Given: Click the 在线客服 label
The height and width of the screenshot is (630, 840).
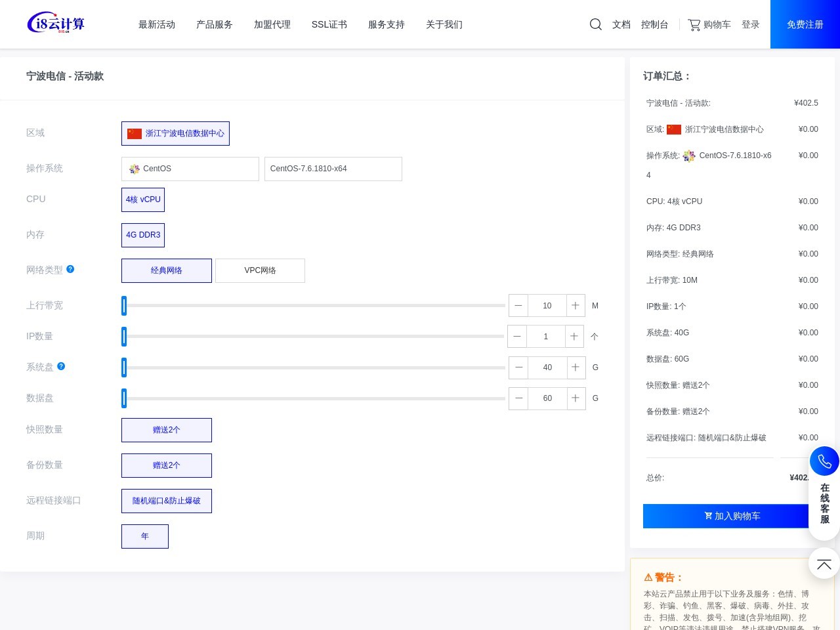Looking at the screenshot, I should pyautogui.click(x=825, y=503).
